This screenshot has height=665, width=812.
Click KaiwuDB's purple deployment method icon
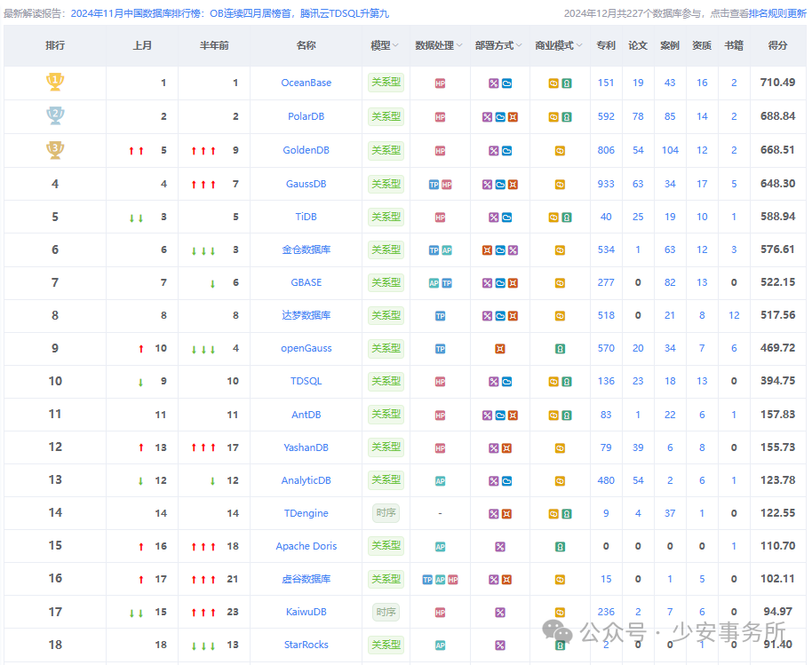[500, 613]
